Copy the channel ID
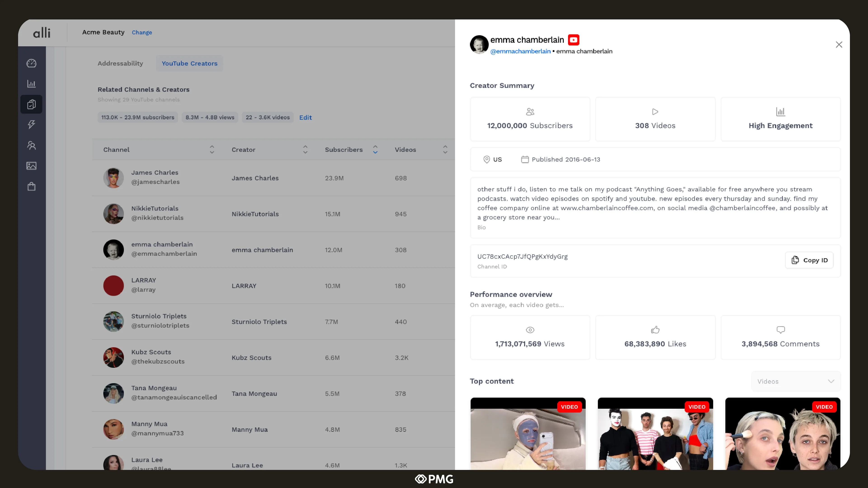 coord(809,260)
